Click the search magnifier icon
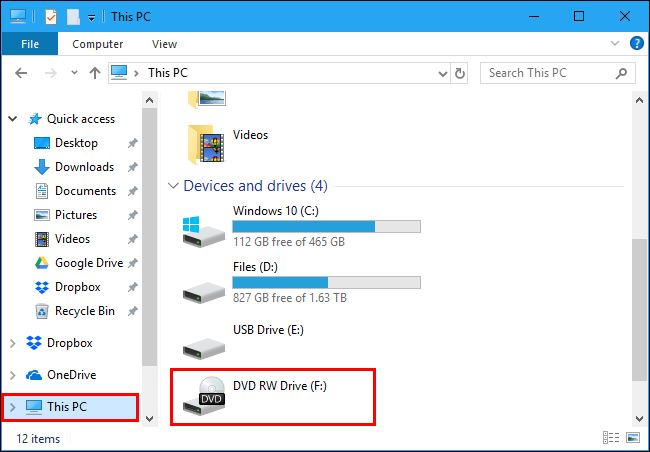 coord(621,73)
